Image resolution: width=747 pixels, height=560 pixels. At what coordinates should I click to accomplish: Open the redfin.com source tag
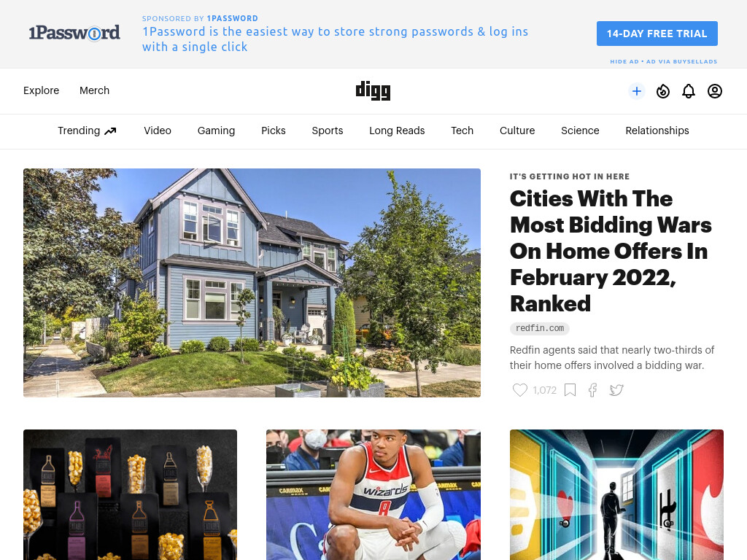point(539,328)
